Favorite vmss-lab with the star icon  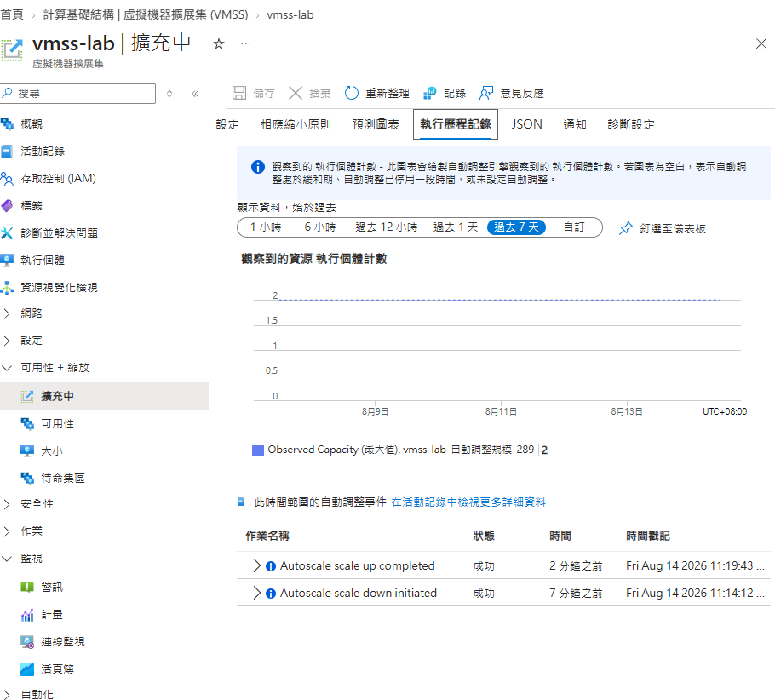click(219, 44)
